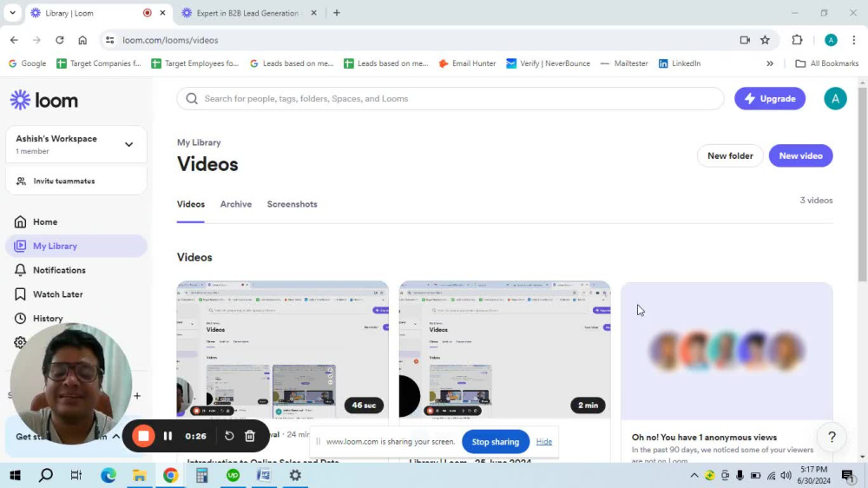This screenshot has height=488, width=868.
Task: Open the profile avatar menu in Loom
Action: (x=835, y=99)
